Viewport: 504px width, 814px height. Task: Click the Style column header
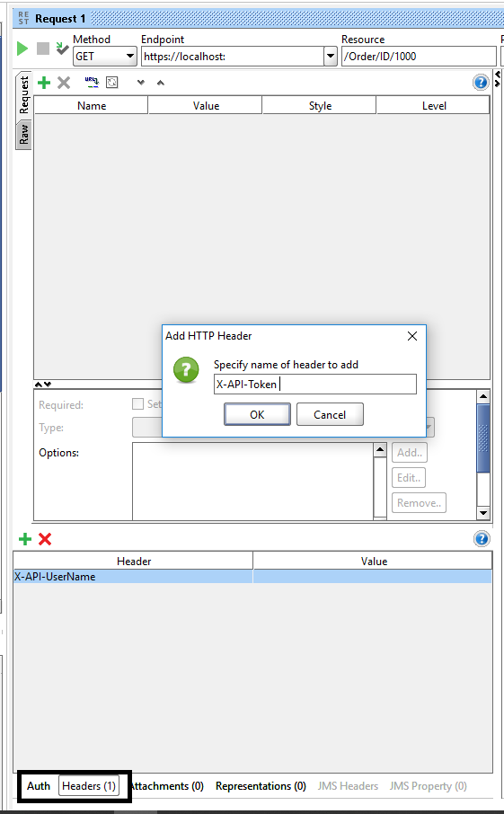pyautogui.click(x=320, y=105)
